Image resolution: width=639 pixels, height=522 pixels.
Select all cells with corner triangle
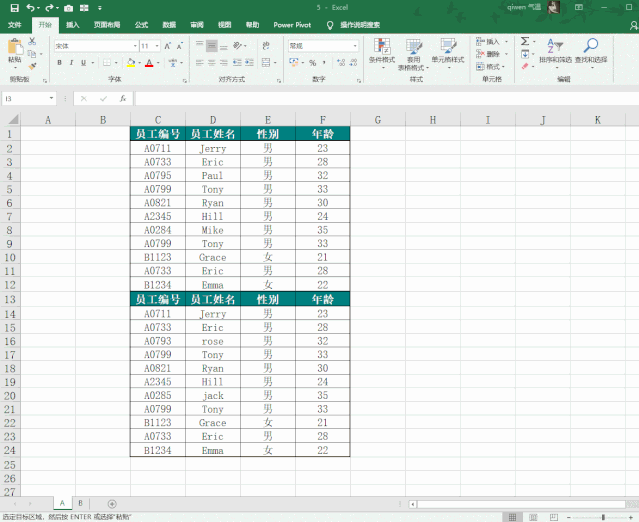(x=13, y=119)
